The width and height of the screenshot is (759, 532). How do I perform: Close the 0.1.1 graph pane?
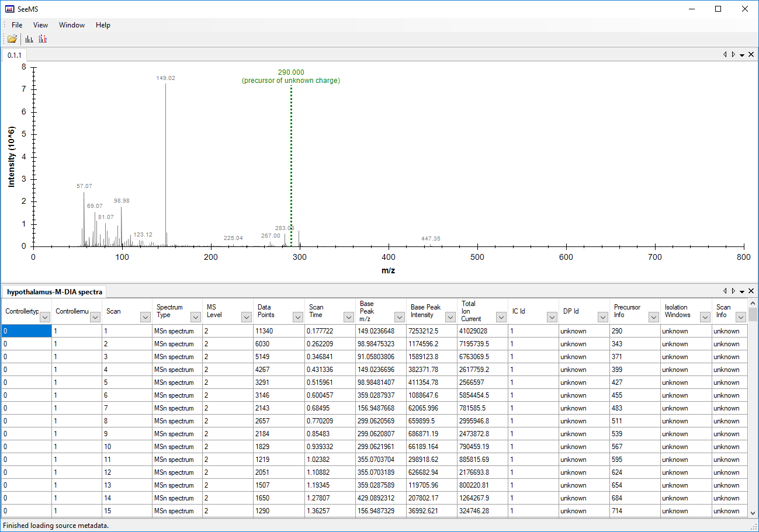(751, 54)
